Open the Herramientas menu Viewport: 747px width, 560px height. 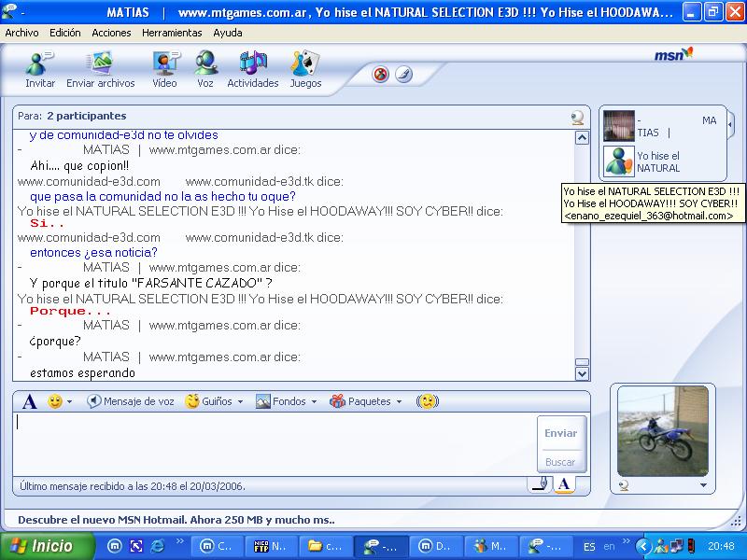[172, 33]
